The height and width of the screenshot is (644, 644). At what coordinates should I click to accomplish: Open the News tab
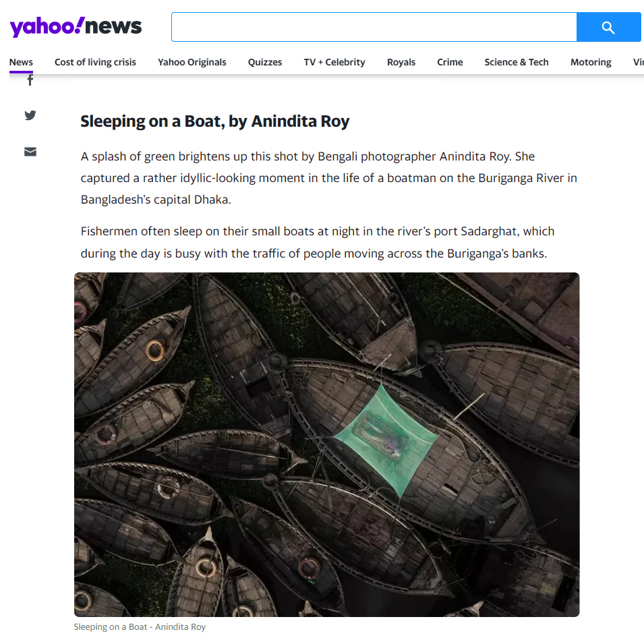[21, 62]
